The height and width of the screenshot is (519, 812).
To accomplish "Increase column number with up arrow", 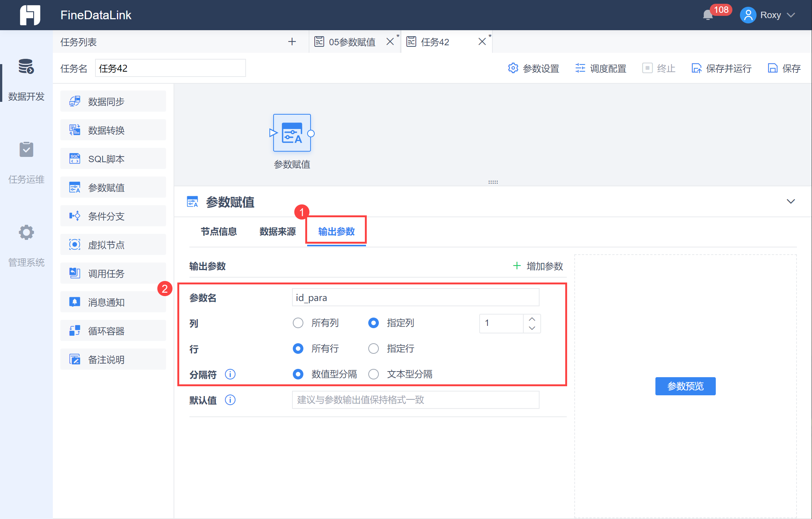I will tap(532, 319).
